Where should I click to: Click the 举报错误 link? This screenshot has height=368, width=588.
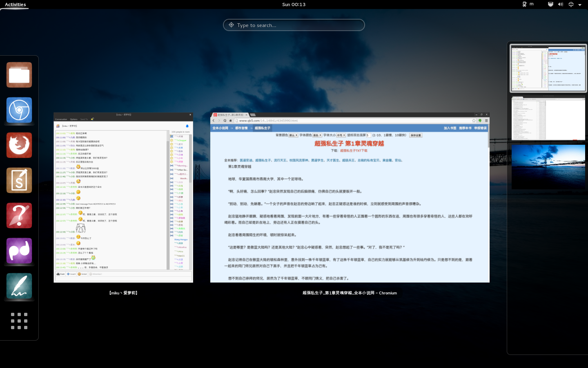click(480, 128)
